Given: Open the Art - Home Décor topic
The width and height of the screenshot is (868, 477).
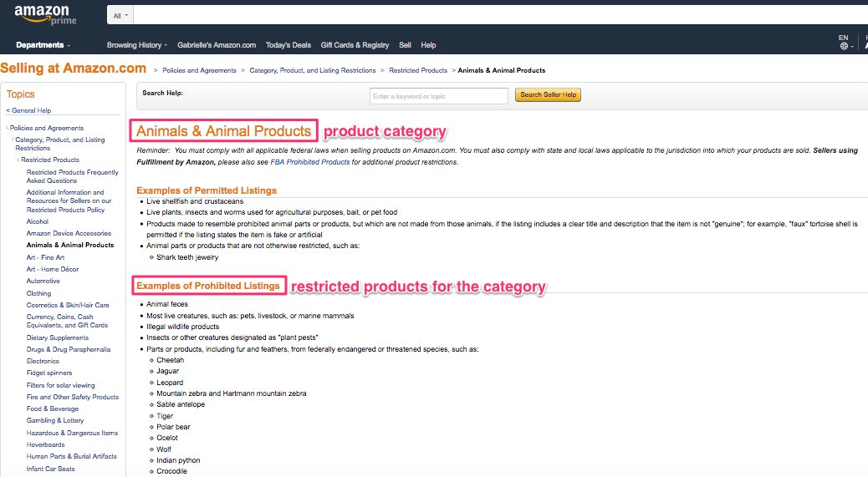Looking at the screenshot, I should tap(53, 269).
